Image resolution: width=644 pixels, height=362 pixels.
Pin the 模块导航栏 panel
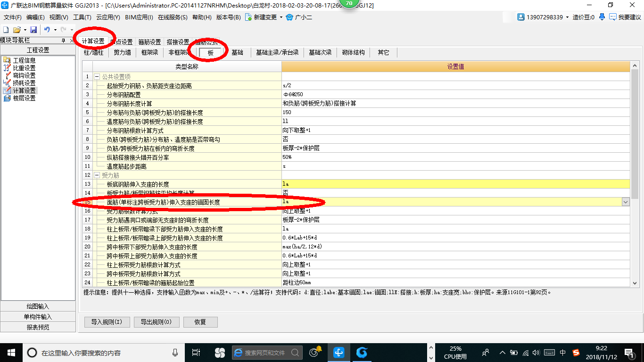[x=64, y=41]
